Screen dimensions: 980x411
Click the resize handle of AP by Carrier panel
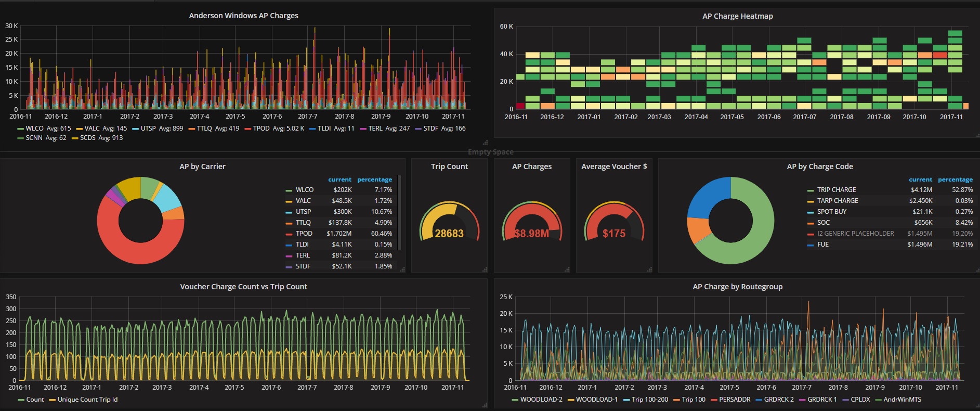pos(403,269)
